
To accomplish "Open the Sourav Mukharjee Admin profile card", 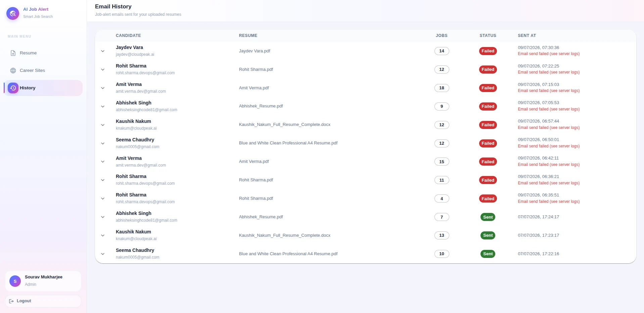I will [x=43, y=281].
